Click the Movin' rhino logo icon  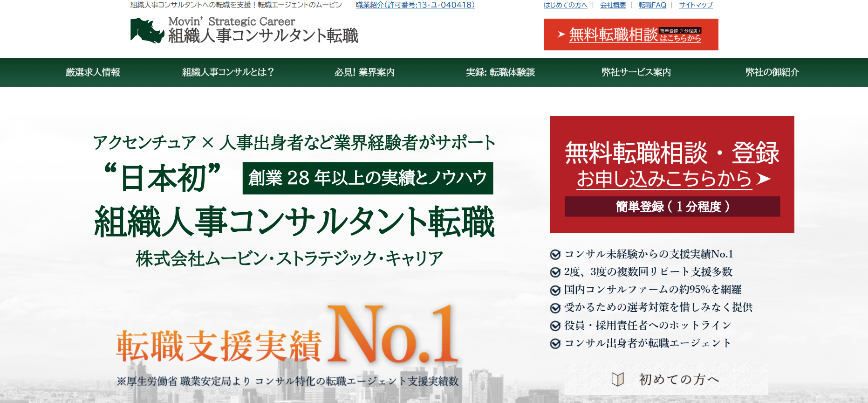coord(147,30)
